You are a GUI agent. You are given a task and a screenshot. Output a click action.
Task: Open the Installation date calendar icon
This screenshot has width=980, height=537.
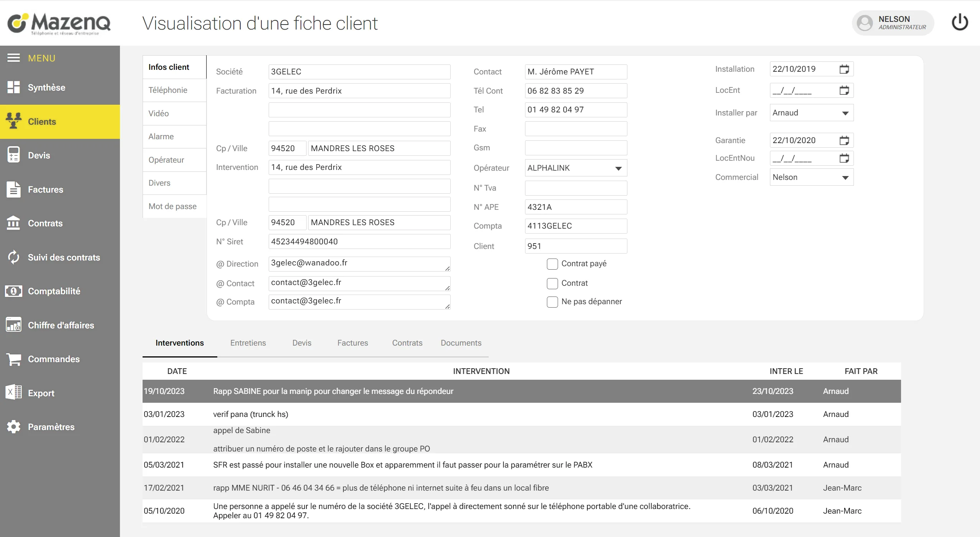coord(844,69)
